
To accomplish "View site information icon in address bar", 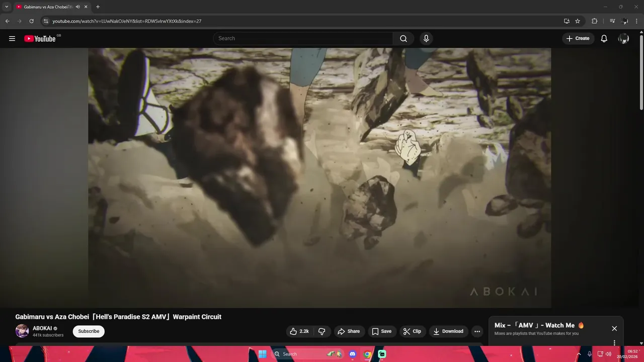I will (46, 21).
